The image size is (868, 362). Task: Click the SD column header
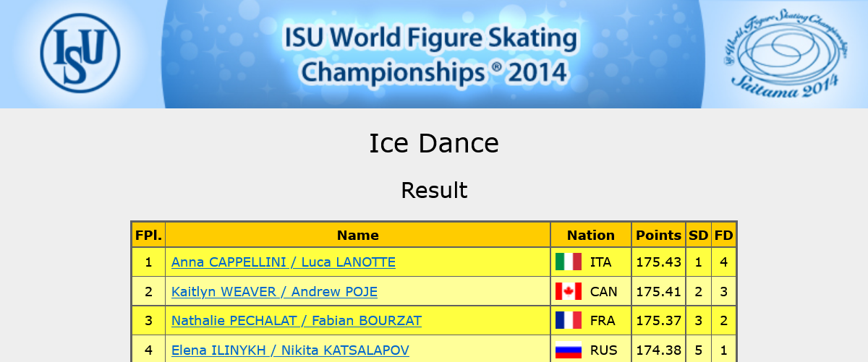point(698,235)
